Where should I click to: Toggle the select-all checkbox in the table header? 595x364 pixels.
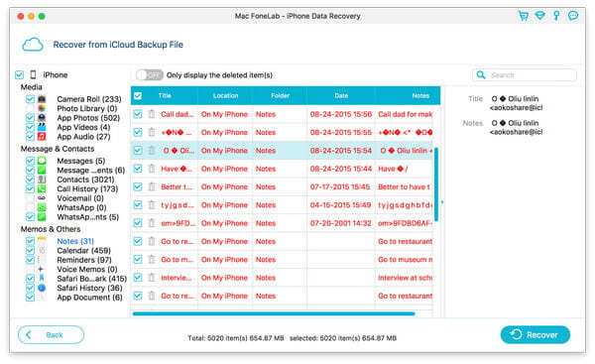138,95
